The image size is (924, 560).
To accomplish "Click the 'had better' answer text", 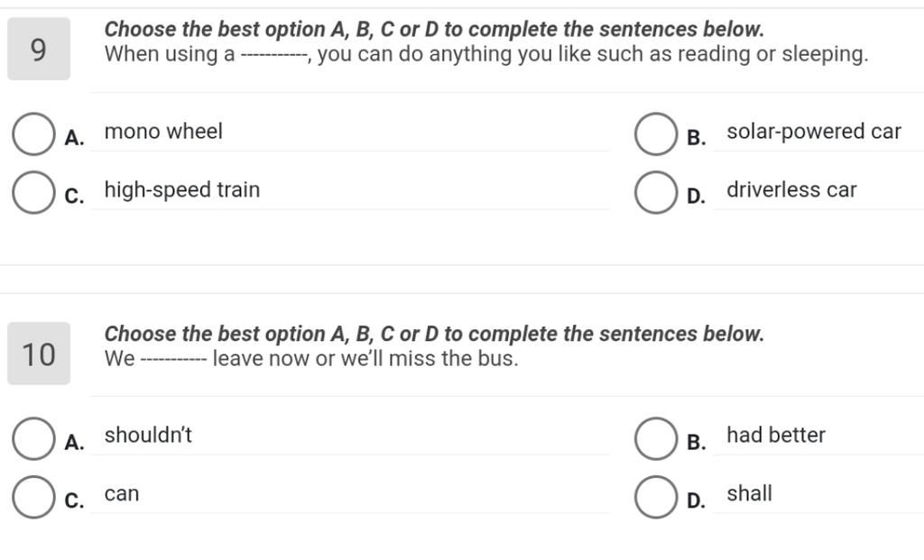I will [x=776, y=436].
